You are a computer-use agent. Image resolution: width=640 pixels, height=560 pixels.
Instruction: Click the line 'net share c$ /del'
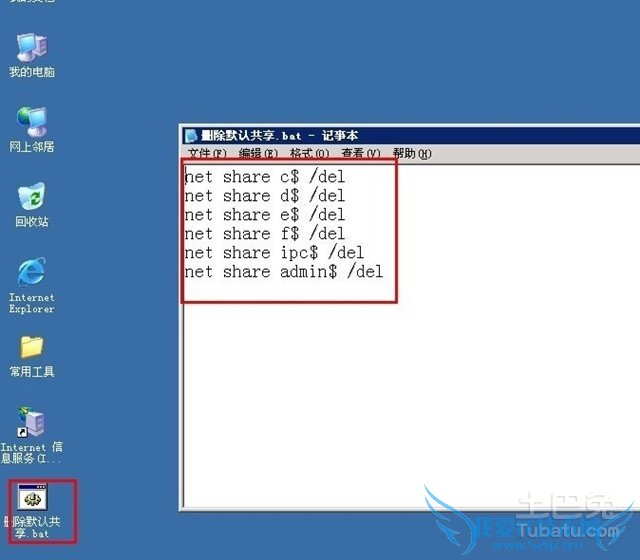265,177
